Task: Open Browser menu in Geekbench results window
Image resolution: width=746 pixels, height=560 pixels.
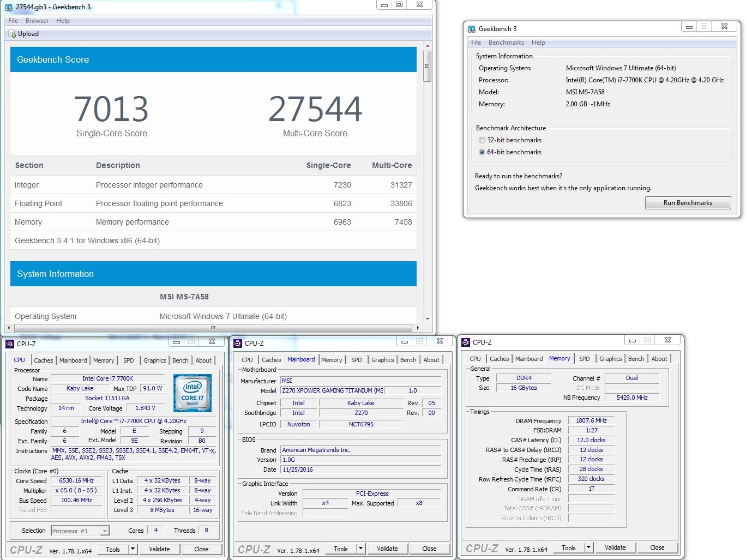Action: tap(37, 21)
